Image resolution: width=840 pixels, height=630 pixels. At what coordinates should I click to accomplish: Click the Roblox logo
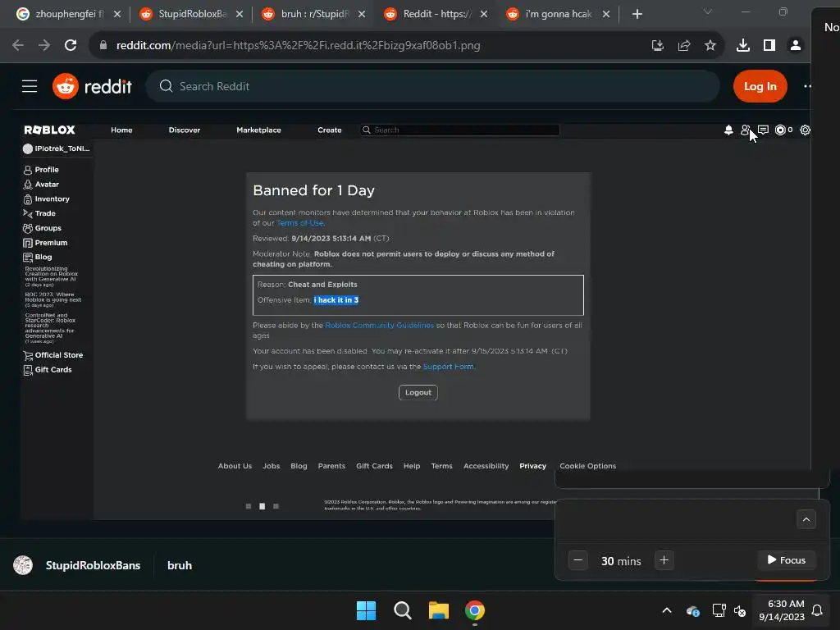pos(49,130)
